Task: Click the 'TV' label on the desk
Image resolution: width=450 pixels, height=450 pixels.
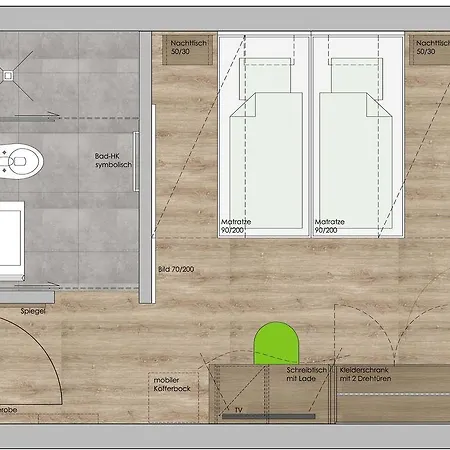Action: click(238, 410)
